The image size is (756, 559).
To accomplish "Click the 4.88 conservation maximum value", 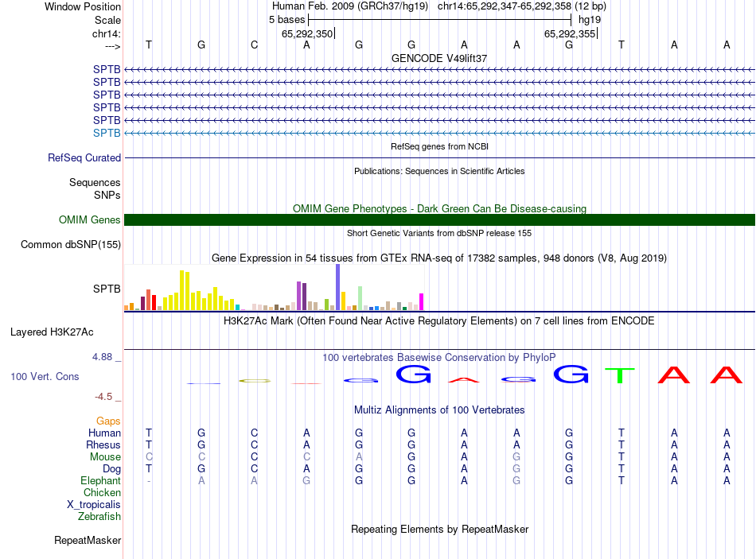I will click(x=102, y=357).
